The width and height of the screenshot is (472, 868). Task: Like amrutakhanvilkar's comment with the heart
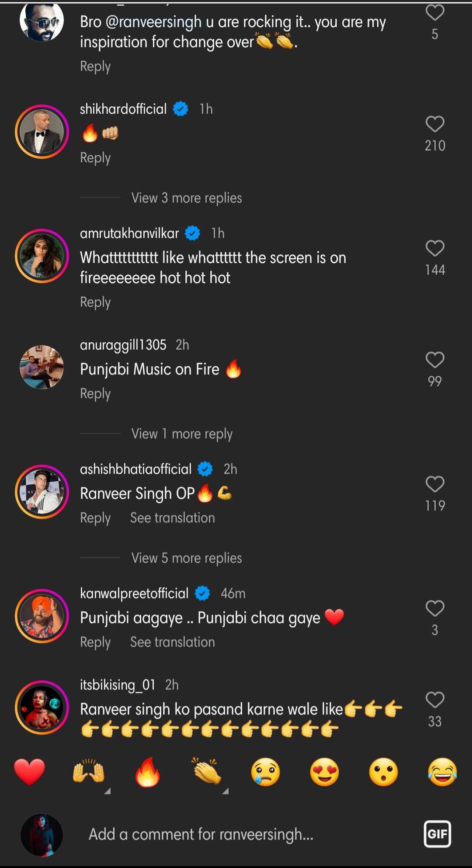point(435,248)
